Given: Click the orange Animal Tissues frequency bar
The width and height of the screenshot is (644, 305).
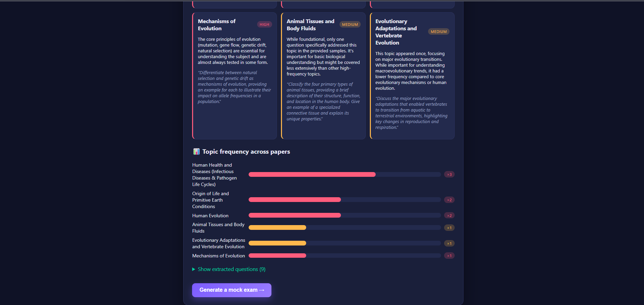Looking at the screenshot, I should (x=277, y=227).
